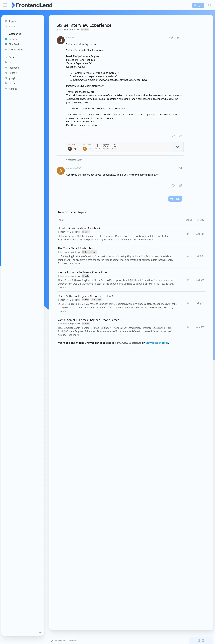The height and width of the screenshot is (644, 215).
Task: Open The Trade Desk FE interview topic
Action: tap(76, 248)
